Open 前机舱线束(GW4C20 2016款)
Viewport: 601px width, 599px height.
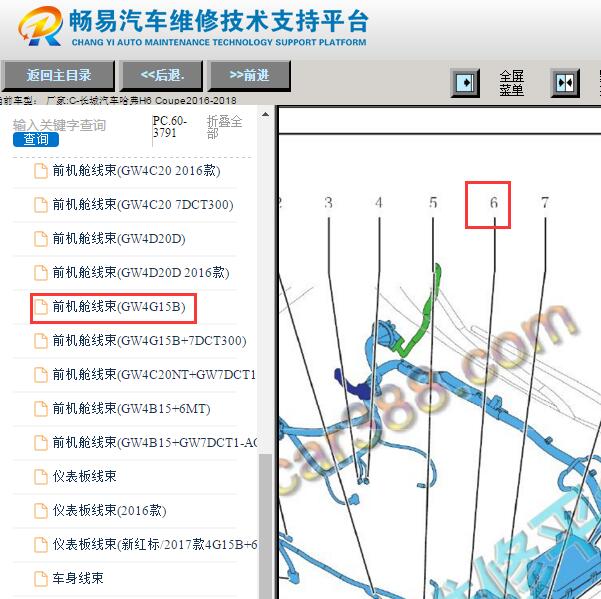pos(136,171)
